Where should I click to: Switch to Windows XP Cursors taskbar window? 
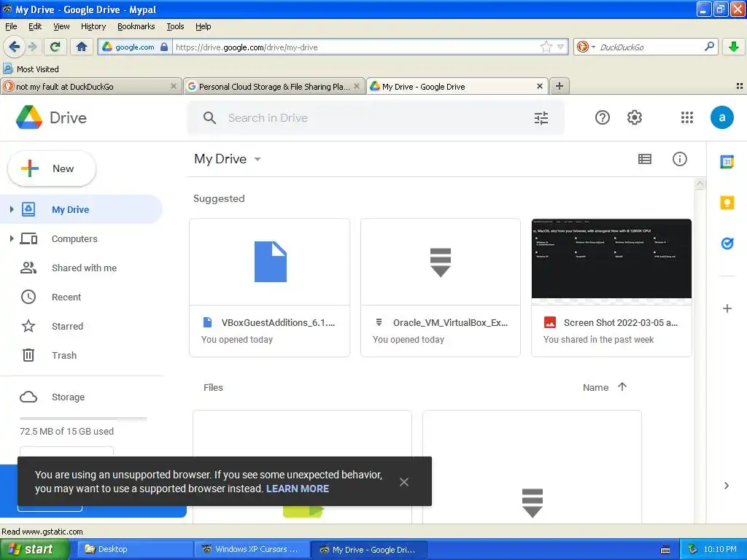[252, 549]
